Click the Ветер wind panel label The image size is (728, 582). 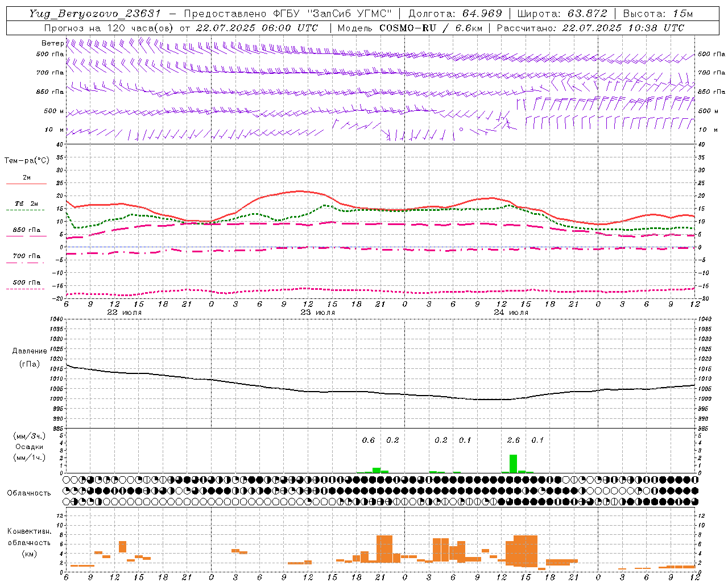pos(52,43)
